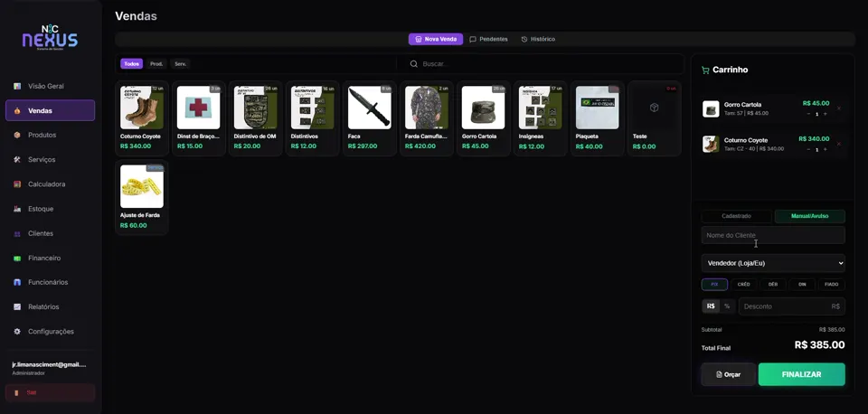The width and height of the screenshot is (868, 414).
Task: Open the Funcionários page
Action: [50, 282]
